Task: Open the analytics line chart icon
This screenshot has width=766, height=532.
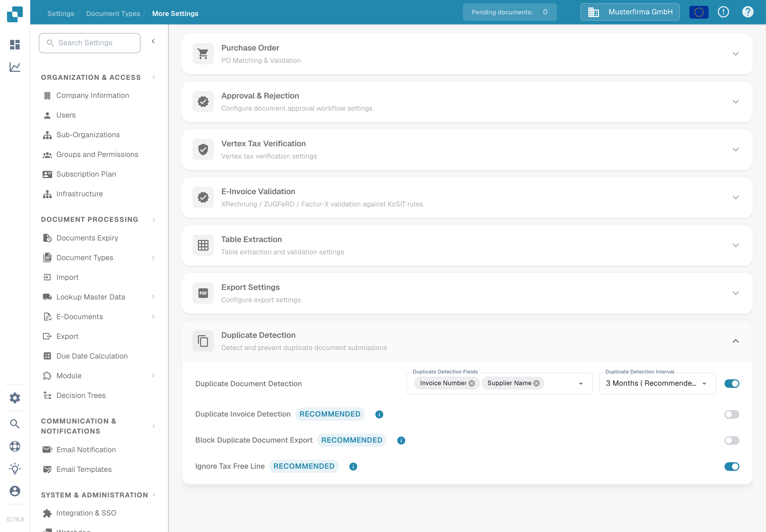Action: pyautogui.click(x=15, y=67)
